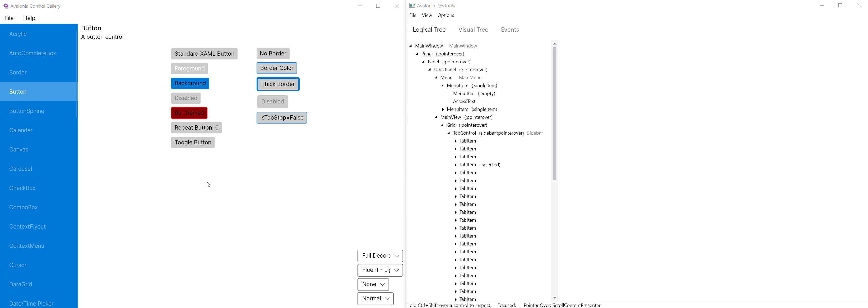Toggle the Toggle Button
Viewport: 868px width, 308px height.
[x=193, y=142]
